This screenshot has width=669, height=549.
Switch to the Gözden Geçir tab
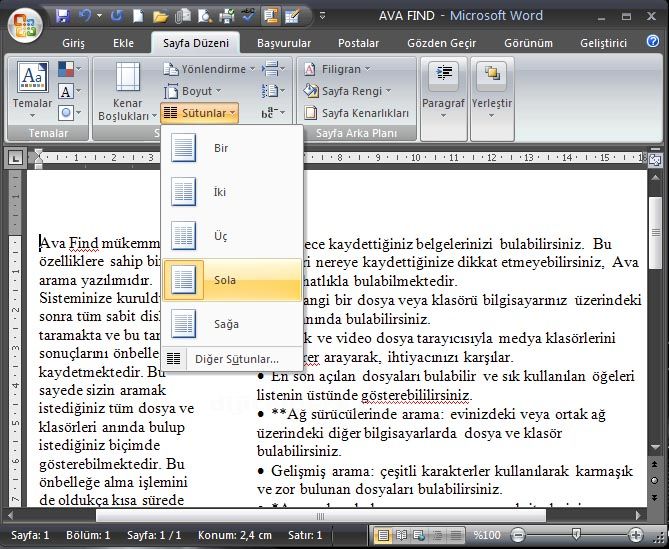tap(442, 43)
